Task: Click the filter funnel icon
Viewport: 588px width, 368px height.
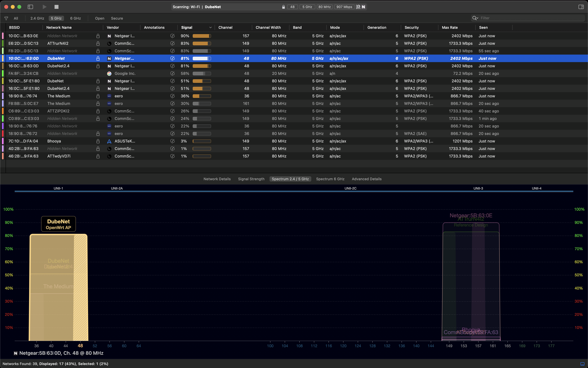Action: [6, 18]
